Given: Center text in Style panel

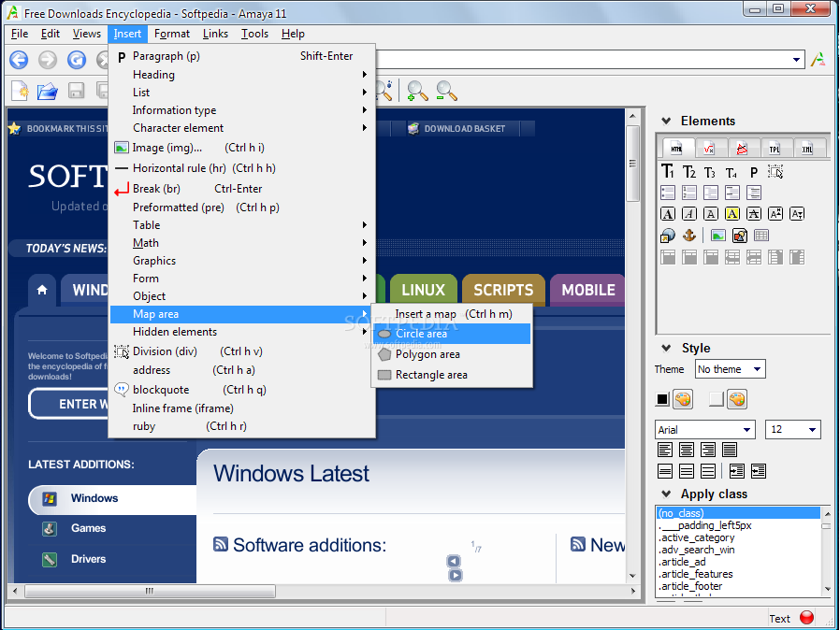Looking at the screenshot, I should coord(687,450).
